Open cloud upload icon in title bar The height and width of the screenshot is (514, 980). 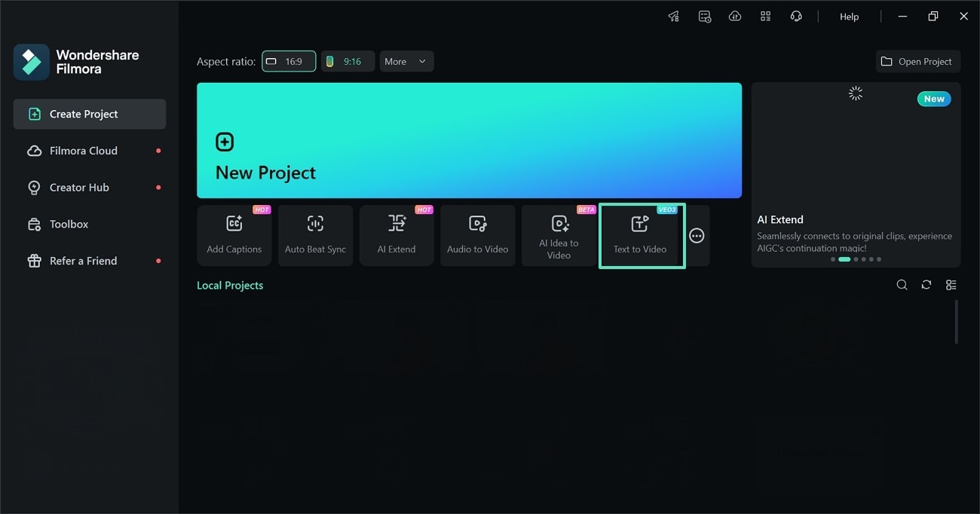tap(735, 17)
